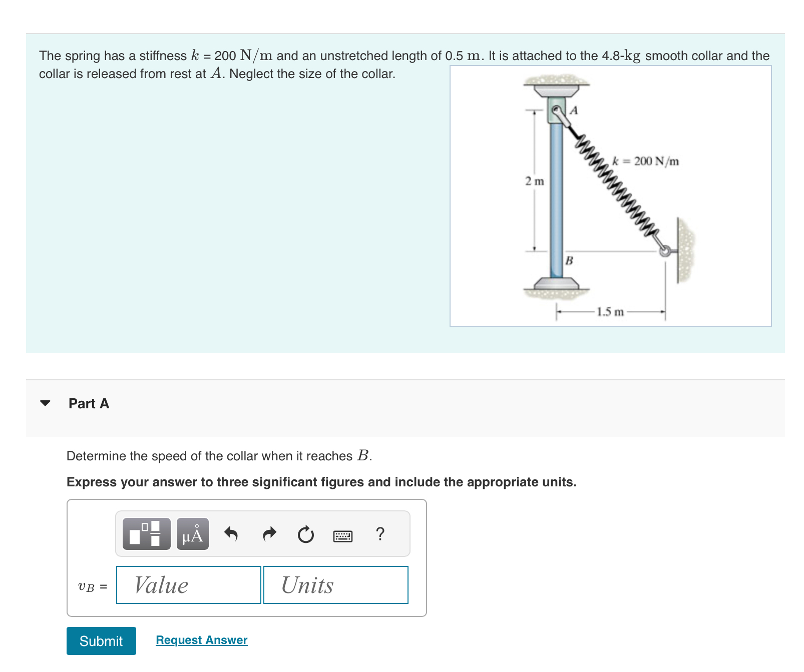Open equation editor help via question mark
The width and height of the screenshot is (804, 672).
tap(380, 534)
